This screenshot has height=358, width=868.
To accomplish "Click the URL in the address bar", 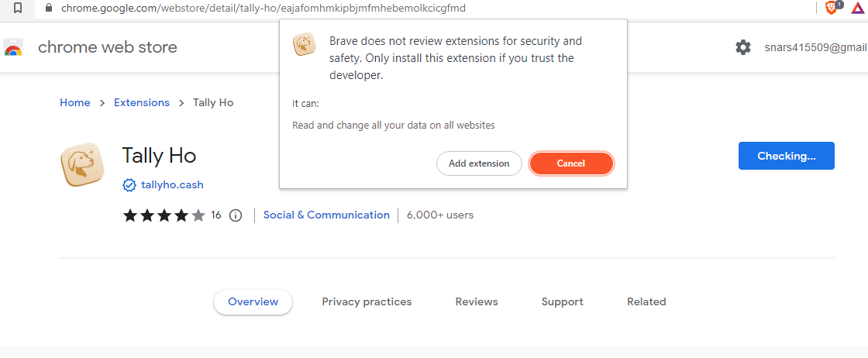I will click(263, 9).
